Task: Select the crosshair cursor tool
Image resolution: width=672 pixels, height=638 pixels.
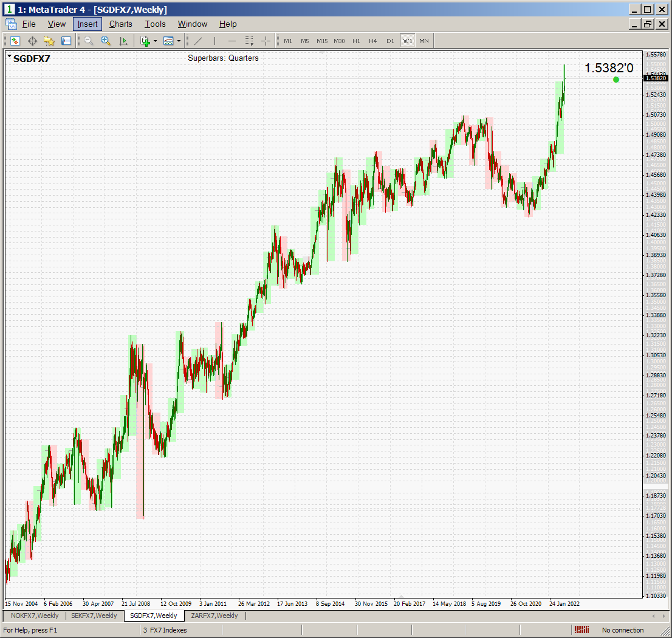Action: (266, 41)
